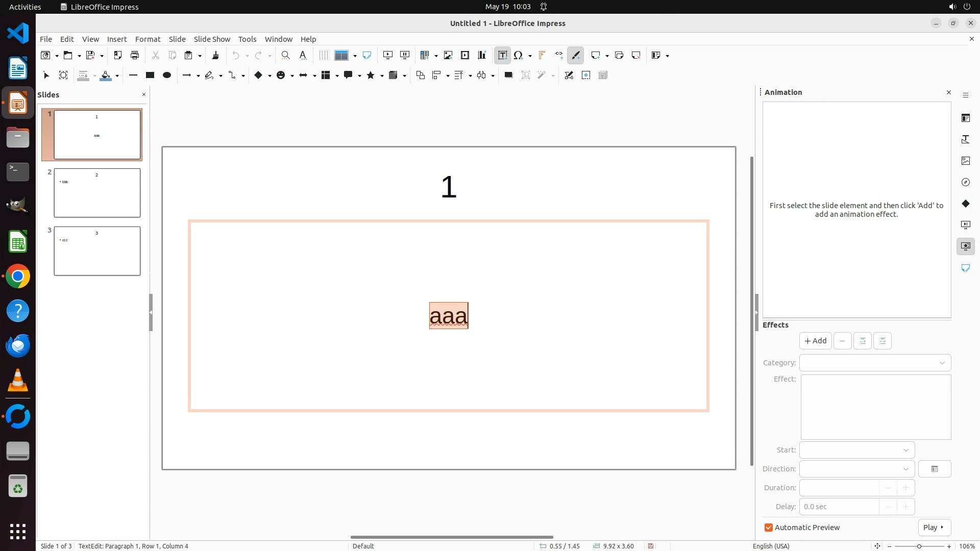Start presentation from first slide icon
The image size is (980, 551).
[x=387, y=56]
